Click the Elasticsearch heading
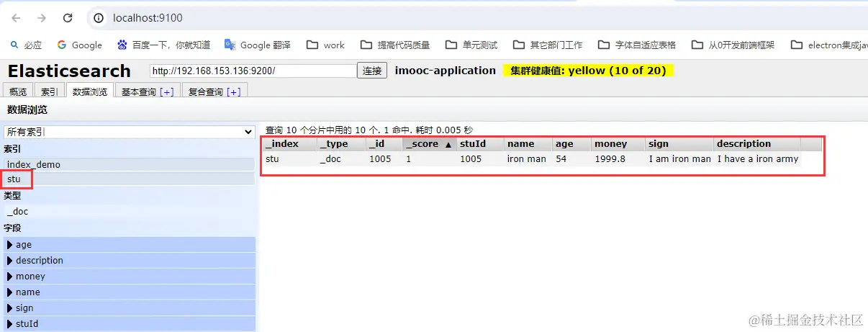Viewport: 868px width, 332px height. click(x=69, y=71)
